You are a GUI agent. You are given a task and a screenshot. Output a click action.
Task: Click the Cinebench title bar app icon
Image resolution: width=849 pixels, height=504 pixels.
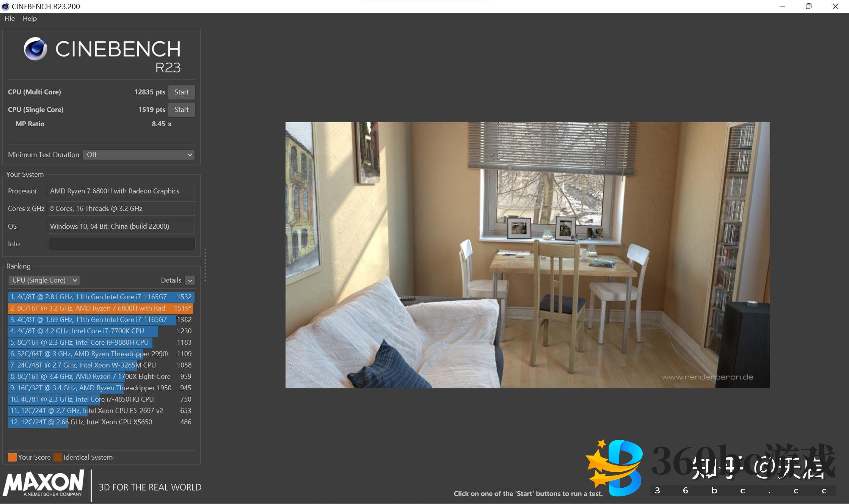[5, 6]
